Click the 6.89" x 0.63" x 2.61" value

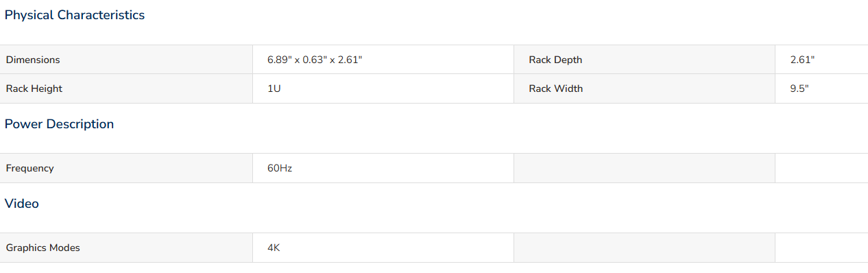click(315, 60)
